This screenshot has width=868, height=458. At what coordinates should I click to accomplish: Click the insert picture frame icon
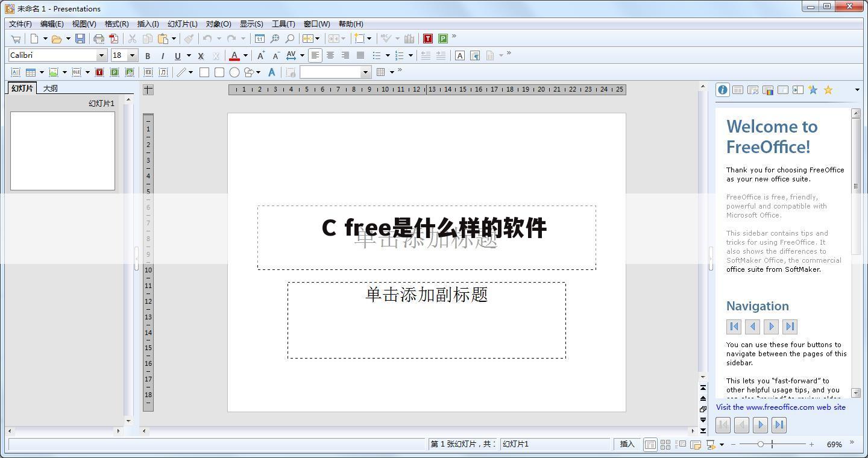click(54, 72)
